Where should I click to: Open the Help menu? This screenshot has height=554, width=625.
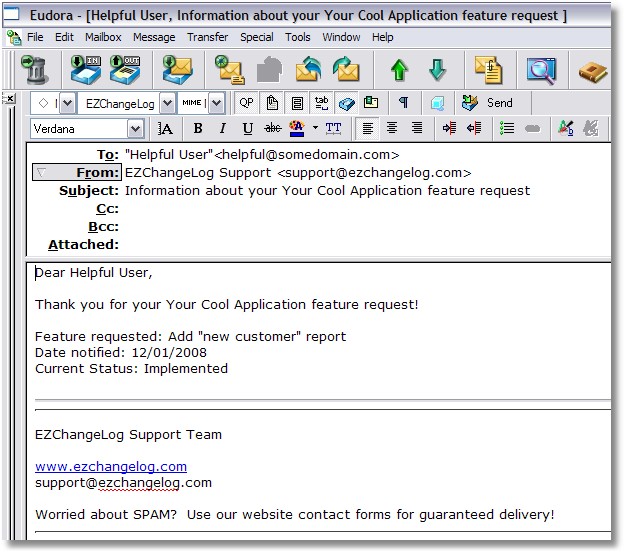click(383, 37)
